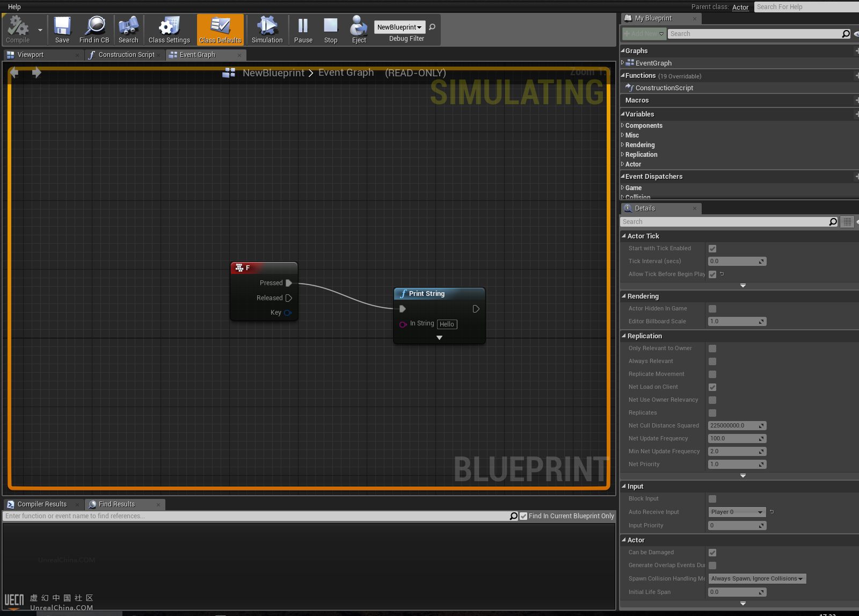Switch to the Viewport tab
This screenshot has height=616, width=859.
(x=43, y=55)
